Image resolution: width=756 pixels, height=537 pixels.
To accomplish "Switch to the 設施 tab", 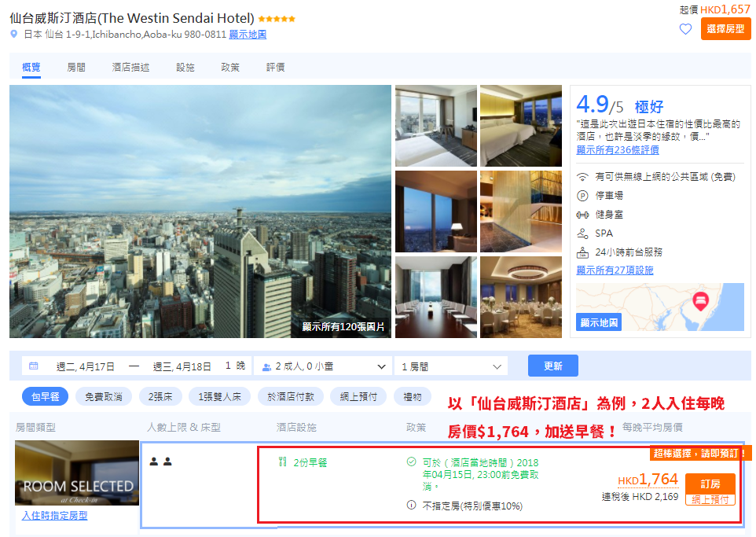I will pos(185,68).
